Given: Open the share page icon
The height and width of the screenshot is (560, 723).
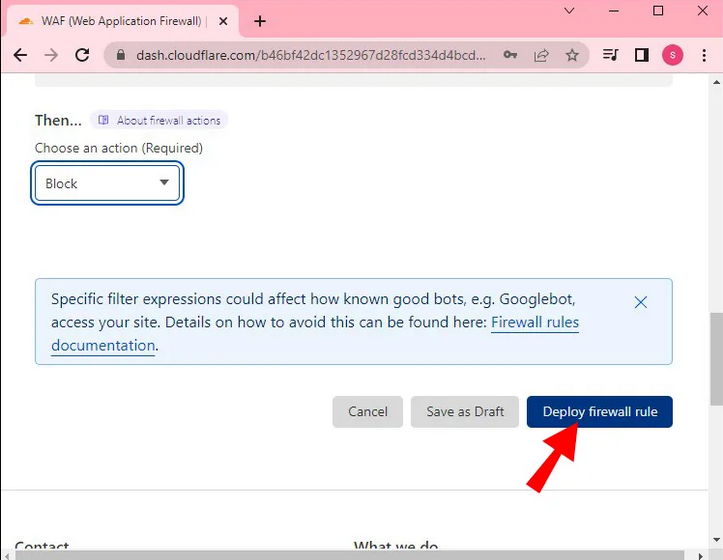Looking at the screenshot, I should [x=541, y=56].
